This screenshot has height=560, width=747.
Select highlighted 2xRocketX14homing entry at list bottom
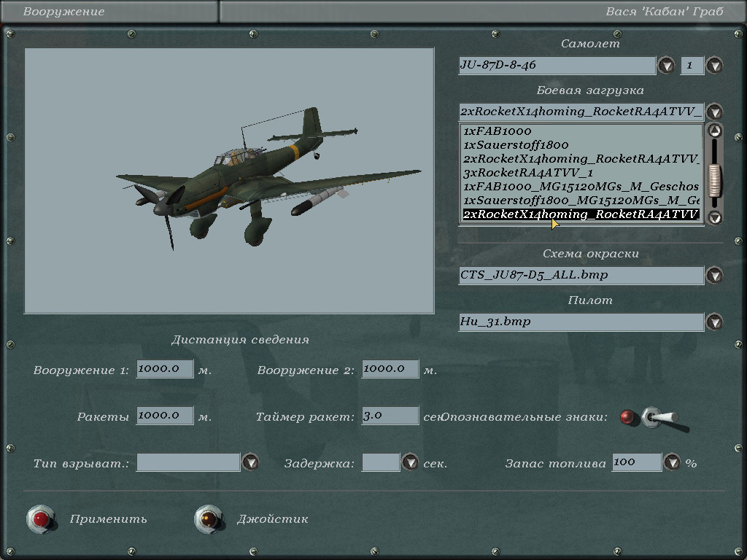pyautogui.click(x=581, y=214)
